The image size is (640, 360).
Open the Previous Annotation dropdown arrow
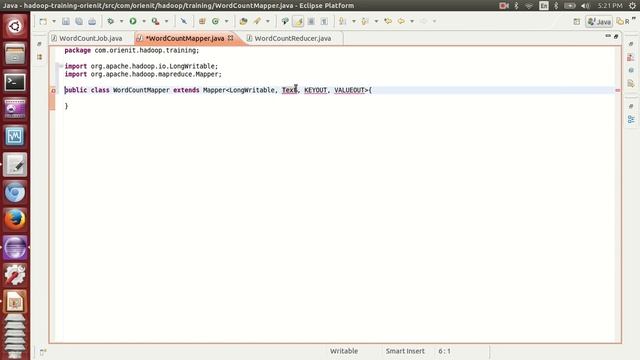[x=376, y=21]
